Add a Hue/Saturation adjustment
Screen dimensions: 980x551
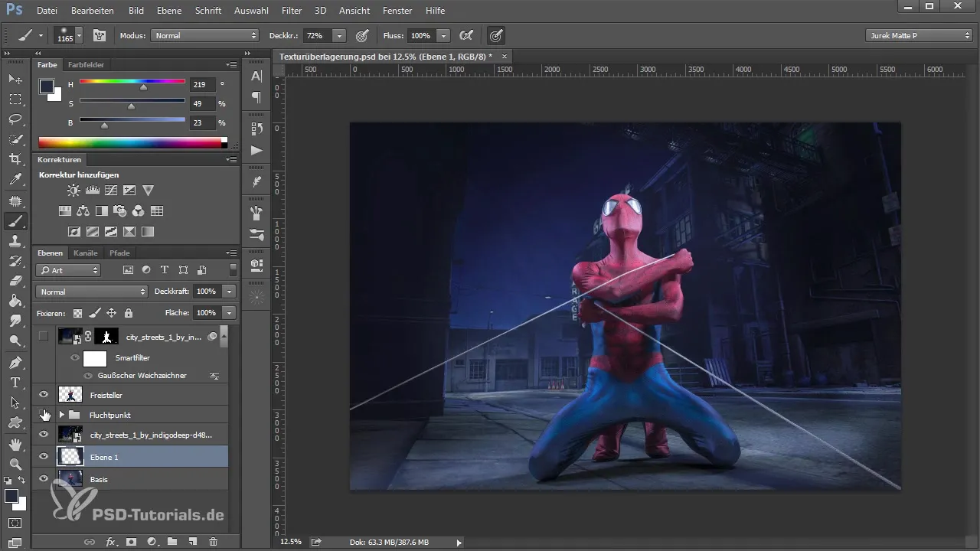pos(65,211)
